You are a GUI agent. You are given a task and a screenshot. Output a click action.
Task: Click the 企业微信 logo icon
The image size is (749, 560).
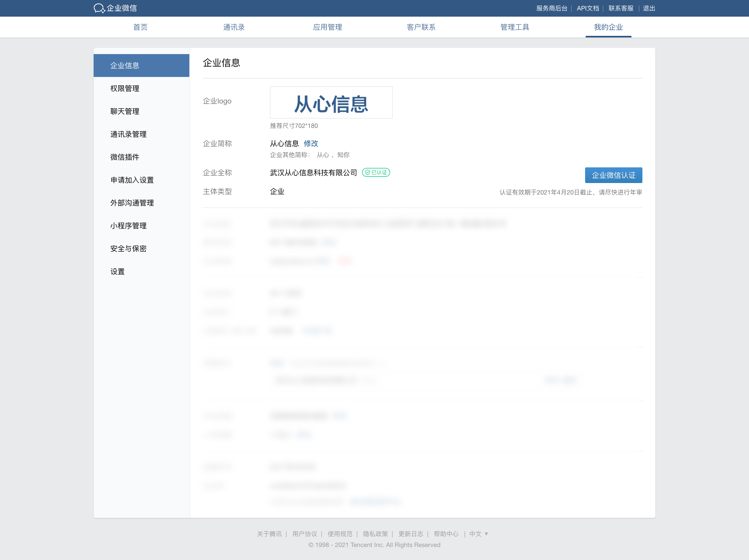pyautogui.click(x=99, y=8)
